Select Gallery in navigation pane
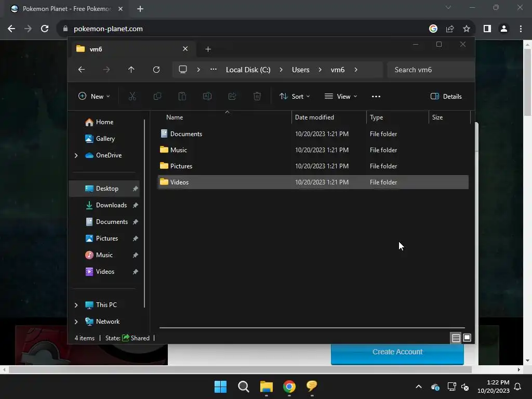532x399 pixels. tap(105, 139)
